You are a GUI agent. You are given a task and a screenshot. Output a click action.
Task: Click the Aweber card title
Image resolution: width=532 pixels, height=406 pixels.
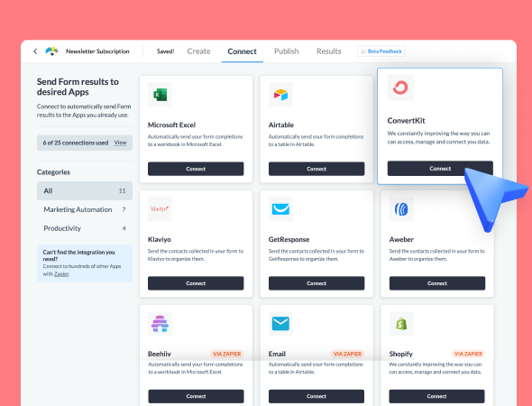click(401, 239)
